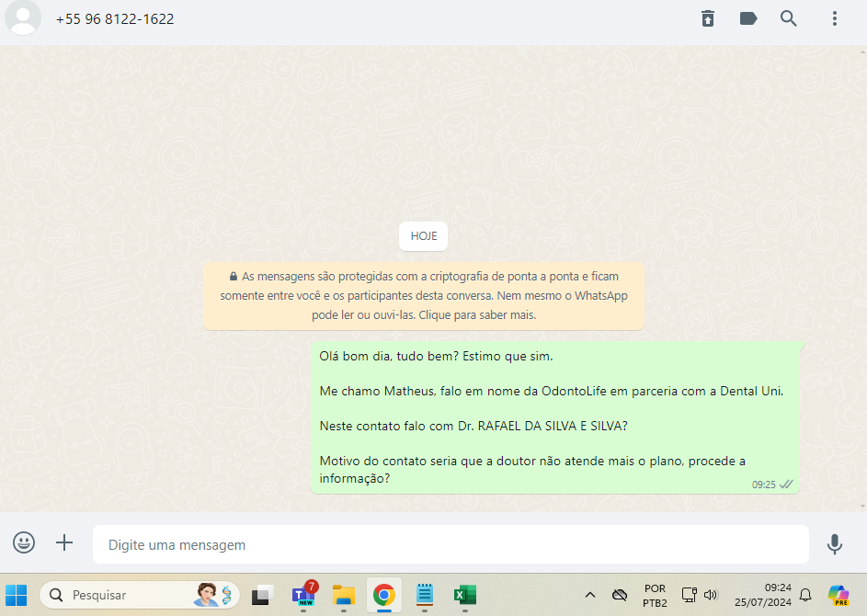Open the end-to-end encryption notice

[424, 296]
